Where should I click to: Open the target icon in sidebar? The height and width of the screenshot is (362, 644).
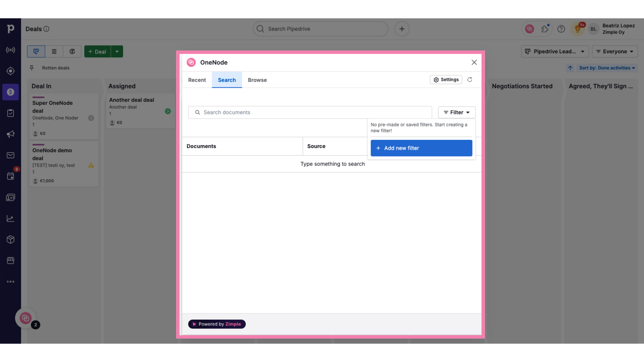click(10, 71)
